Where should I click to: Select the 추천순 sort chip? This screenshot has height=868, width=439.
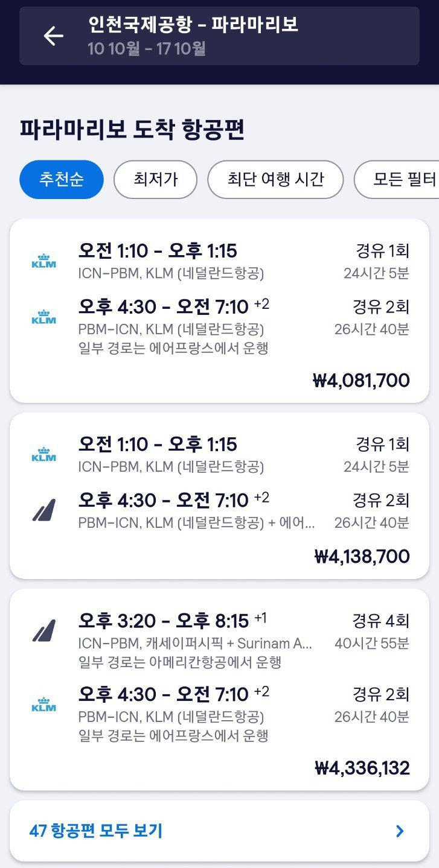point(62,179)
